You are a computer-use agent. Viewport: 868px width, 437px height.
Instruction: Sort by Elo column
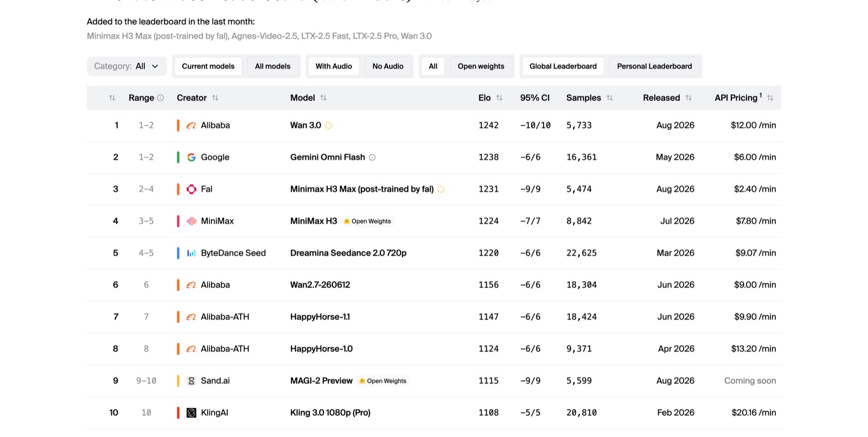tap(499, 98)
